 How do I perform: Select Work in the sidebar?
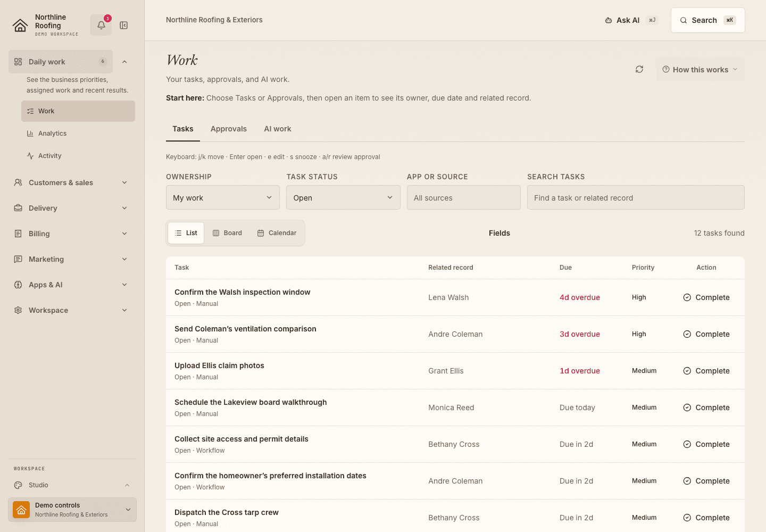coord(78,111)
